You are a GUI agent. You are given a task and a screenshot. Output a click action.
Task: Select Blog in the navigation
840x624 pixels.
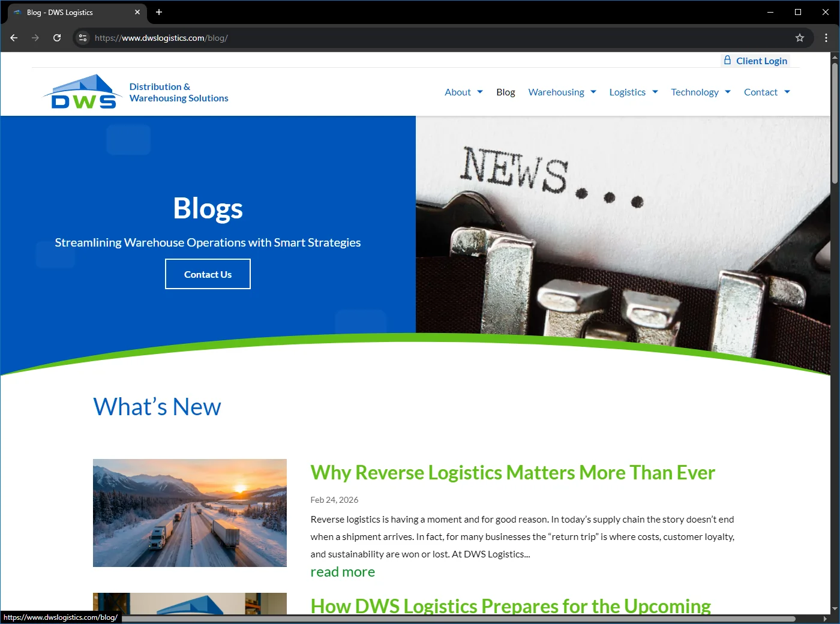(x=506, y=92)
